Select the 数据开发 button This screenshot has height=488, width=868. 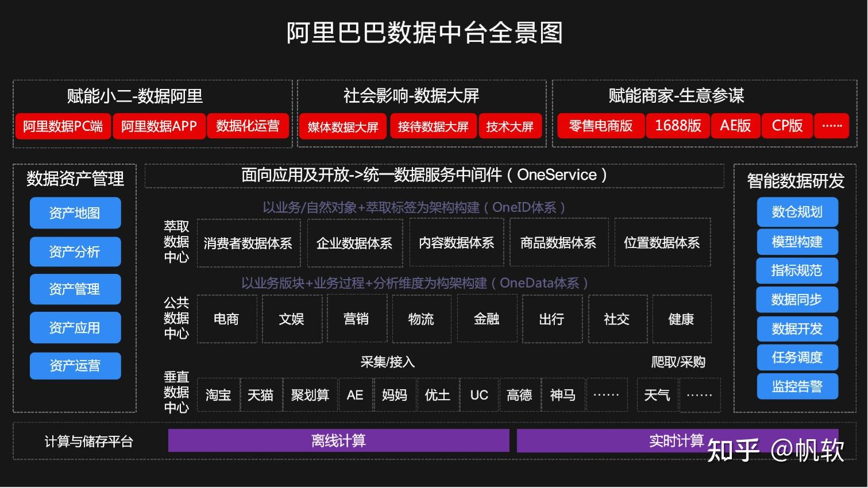[x=797, y=329]
